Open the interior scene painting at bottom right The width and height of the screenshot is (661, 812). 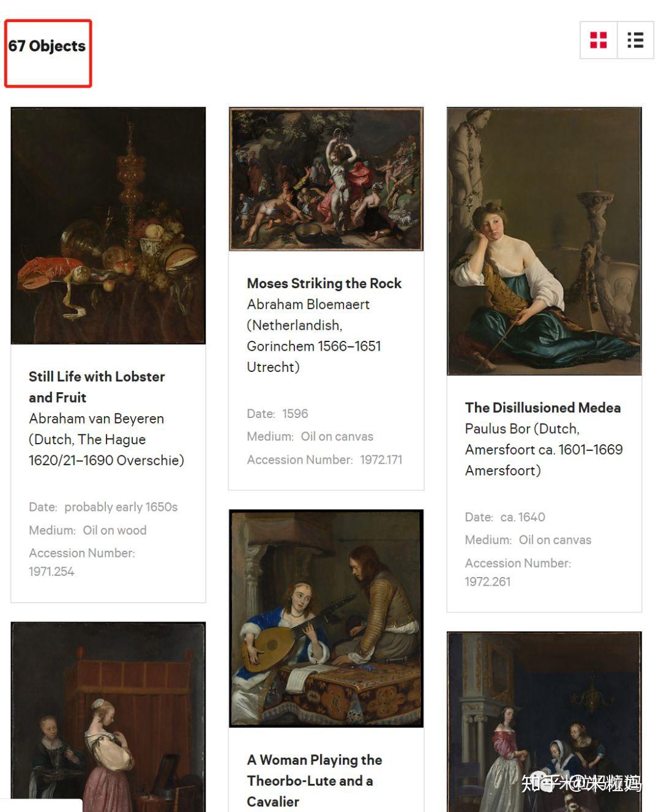[544, 721]
